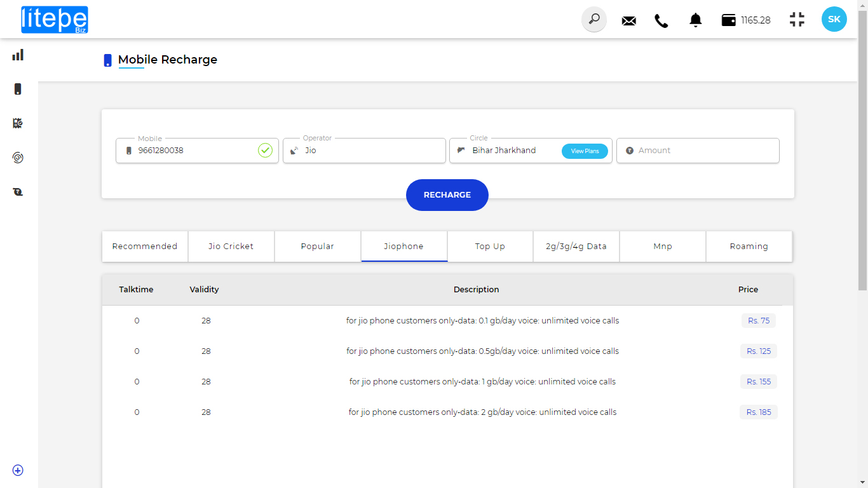Screen dimensions: 868x488
Task: Click the wallet balance icon
Action: tap(728, 20)
